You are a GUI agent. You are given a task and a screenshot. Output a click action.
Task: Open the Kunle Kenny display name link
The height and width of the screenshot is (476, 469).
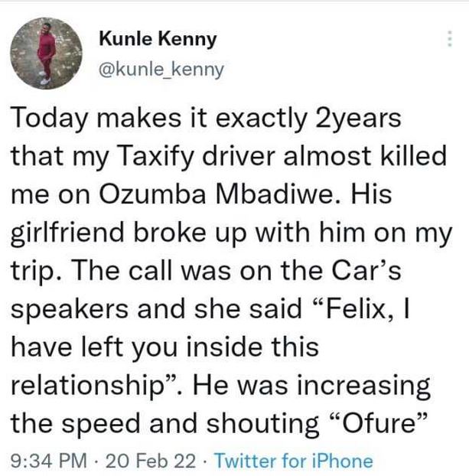pyautogui.click(x=158, y=38)
